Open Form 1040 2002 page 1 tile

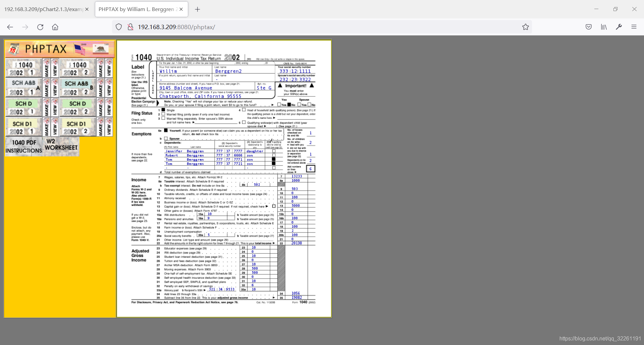[24, 68]
